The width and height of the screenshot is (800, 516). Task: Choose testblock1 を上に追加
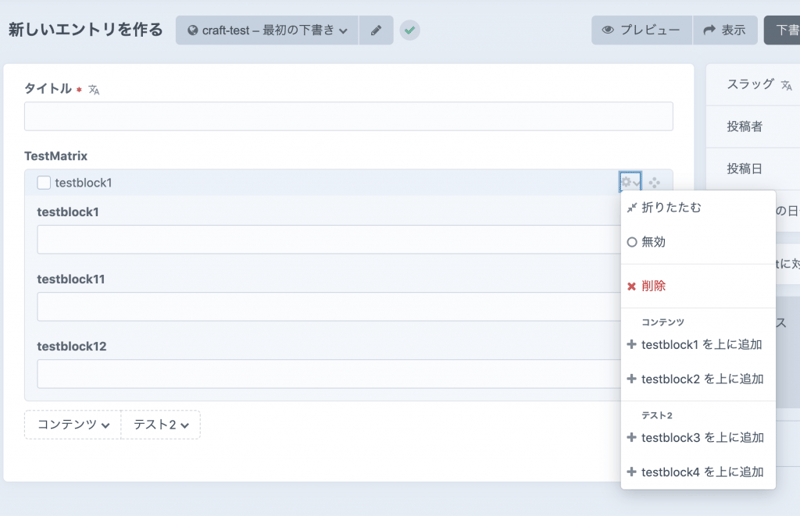pyautogui.click(x=700, y=345)
